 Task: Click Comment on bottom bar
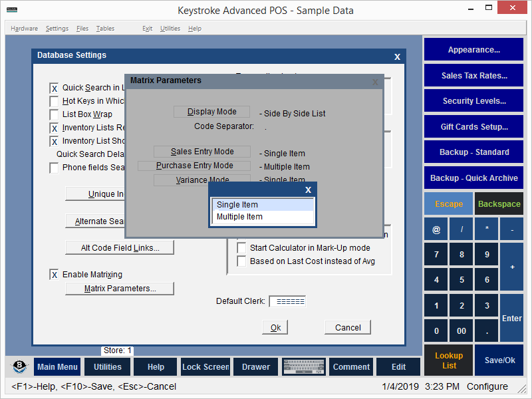[351, 367]
